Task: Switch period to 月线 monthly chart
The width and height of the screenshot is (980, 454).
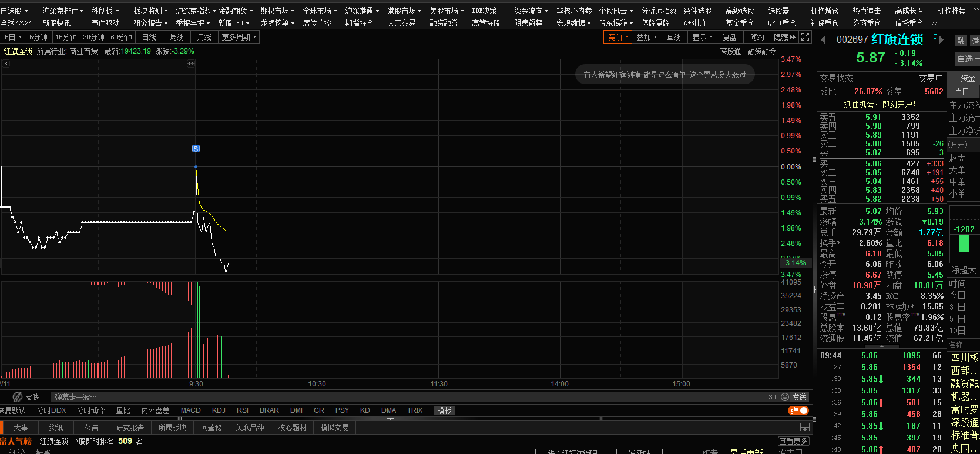Action: (204, 37)
